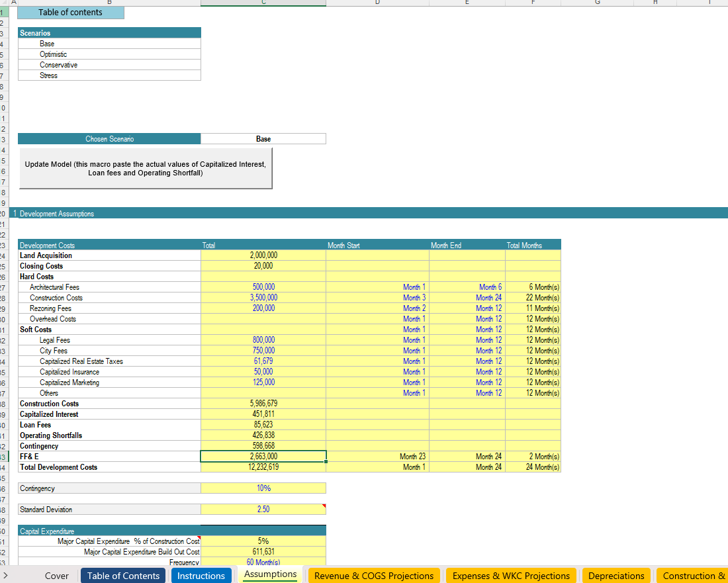Select the Land Acquisition total cell 2,000,000
Image resolution: width=728 pixels, height=583 pixels.
263,255
